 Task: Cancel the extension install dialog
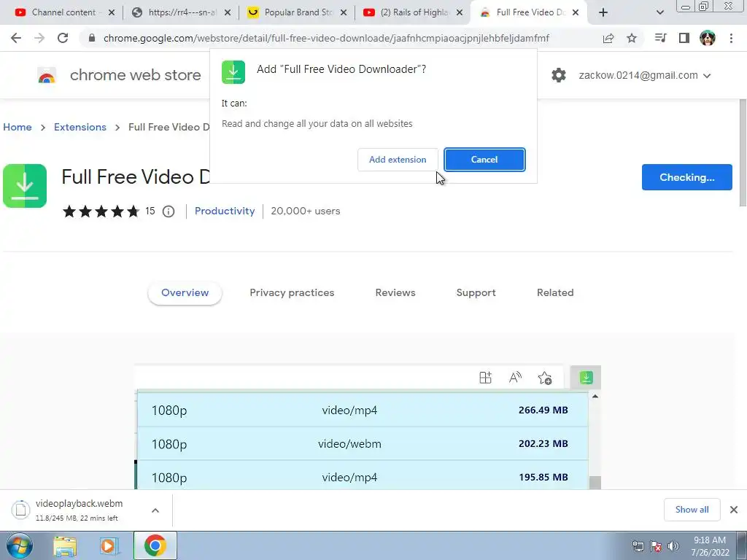click(x=484, y=160)
